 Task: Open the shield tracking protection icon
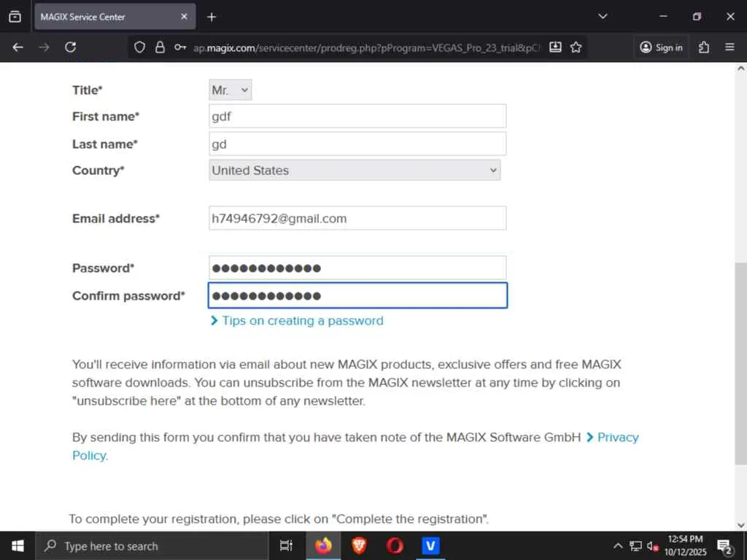139,47
